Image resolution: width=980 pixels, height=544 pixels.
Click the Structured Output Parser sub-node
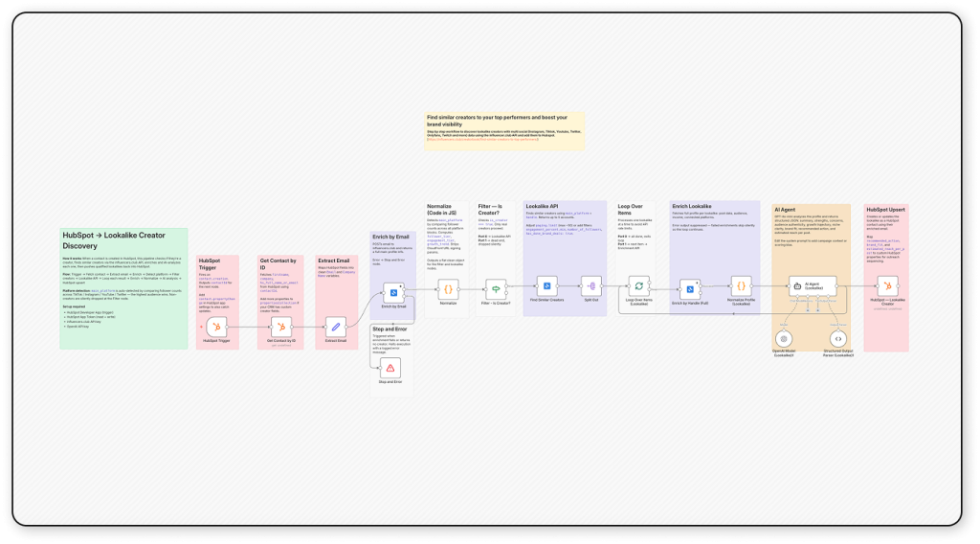837,338
